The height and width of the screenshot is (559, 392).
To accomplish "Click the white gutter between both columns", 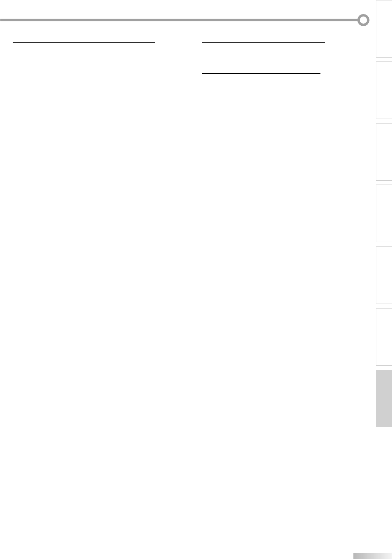I will click(x=179, y=282).
